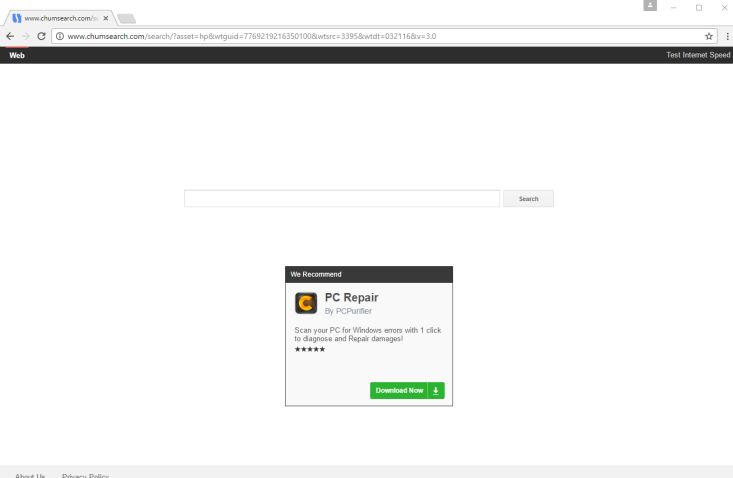
Task: Open the Chrome three-dot menu
Action: pyautogui.click(x=727, y=36)
